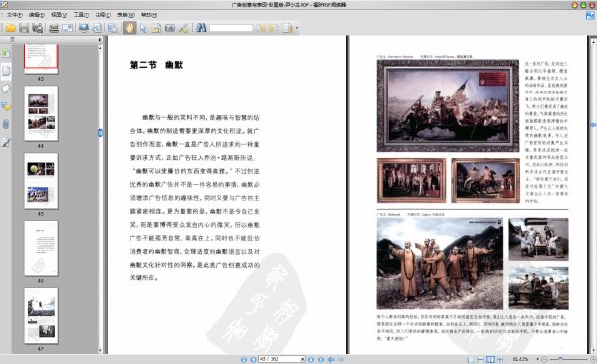Select page 44 thumbnail

(x=41, y=113)
